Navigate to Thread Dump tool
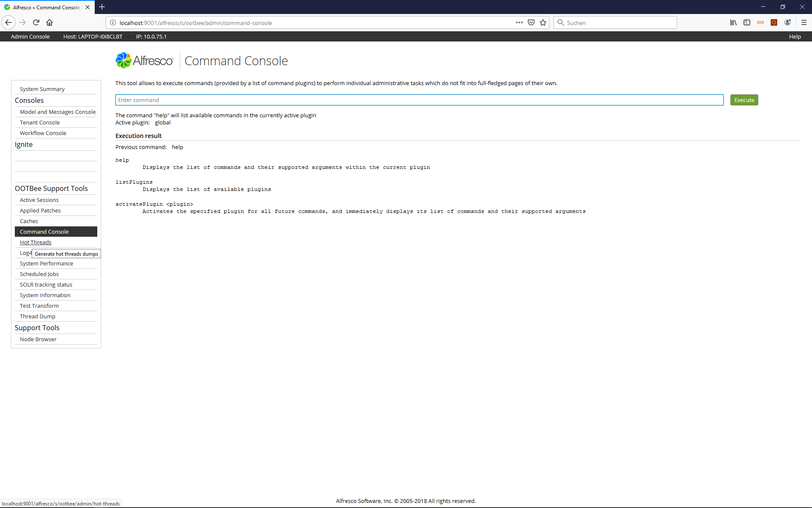 [x=37, y=316]
